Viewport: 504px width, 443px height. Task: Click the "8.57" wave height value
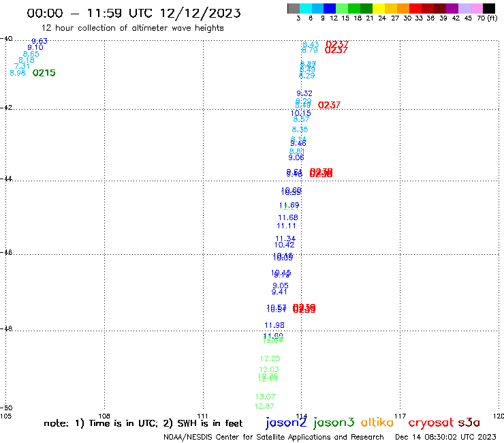[x=301, y=119]
